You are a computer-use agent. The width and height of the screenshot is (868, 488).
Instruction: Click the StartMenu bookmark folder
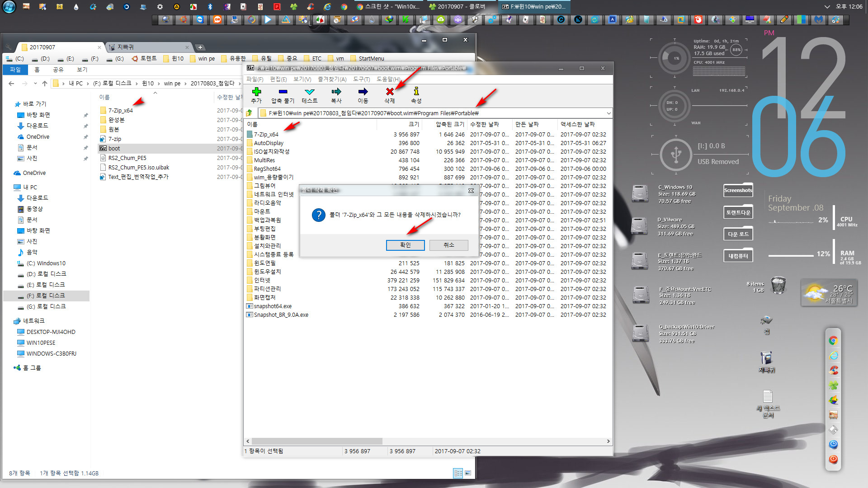(367, 58)
